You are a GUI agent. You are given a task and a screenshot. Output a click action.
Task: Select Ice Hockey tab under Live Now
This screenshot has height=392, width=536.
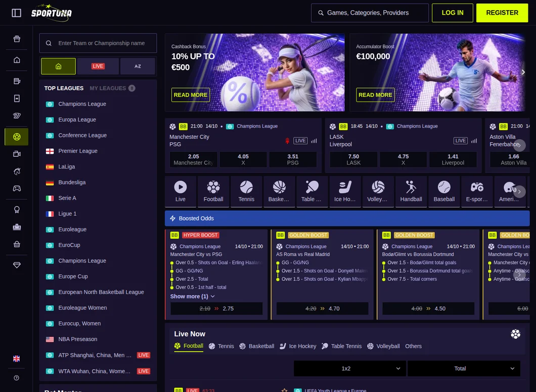[298, 346]
